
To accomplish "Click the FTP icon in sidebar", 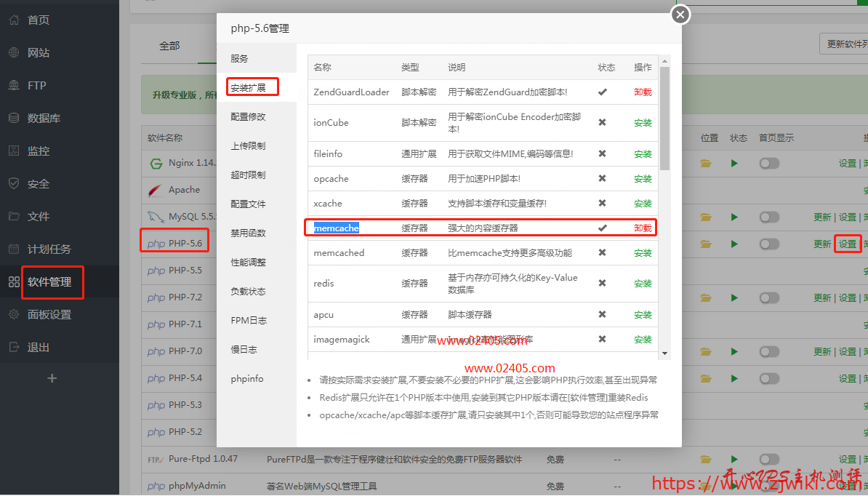I will 15,85.
